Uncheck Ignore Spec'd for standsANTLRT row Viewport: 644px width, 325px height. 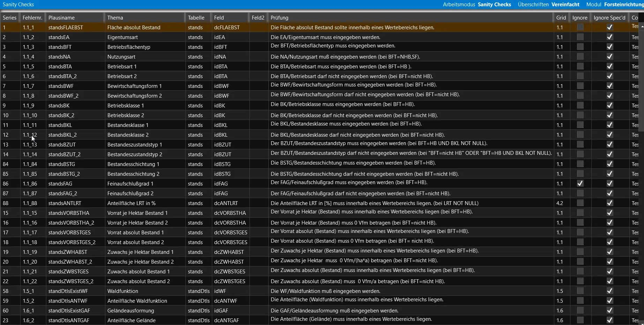click(609, 203)
